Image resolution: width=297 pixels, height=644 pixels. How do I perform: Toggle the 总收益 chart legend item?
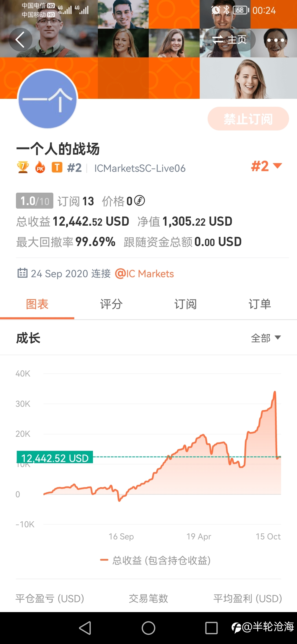(155, 560)
